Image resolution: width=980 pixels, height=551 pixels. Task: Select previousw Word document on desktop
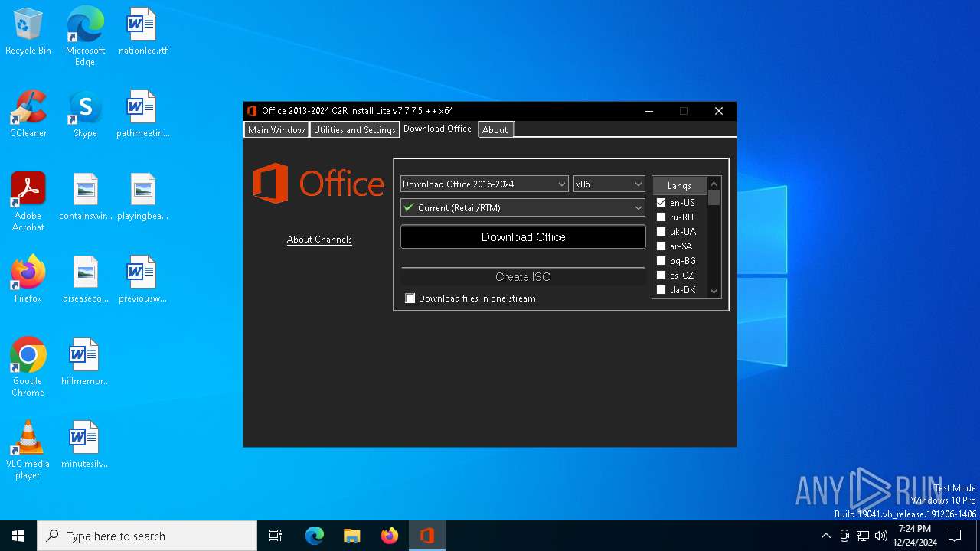pos(142,280)
